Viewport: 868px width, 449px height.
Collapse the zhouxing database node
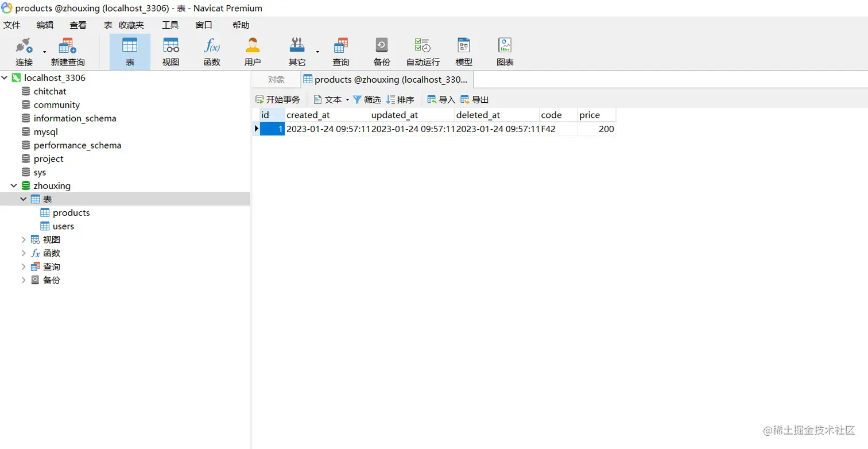(14, 185)
